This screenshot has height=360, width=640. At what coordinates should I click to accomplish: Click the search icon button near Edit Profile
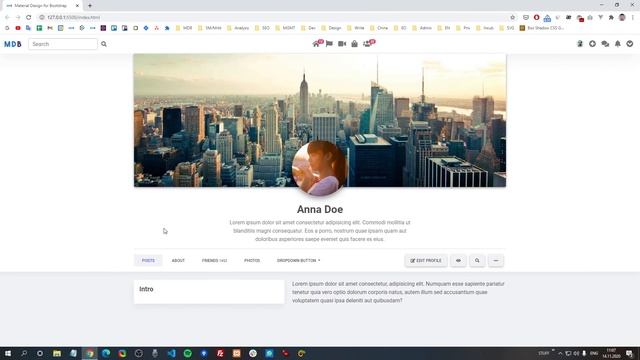477,260
